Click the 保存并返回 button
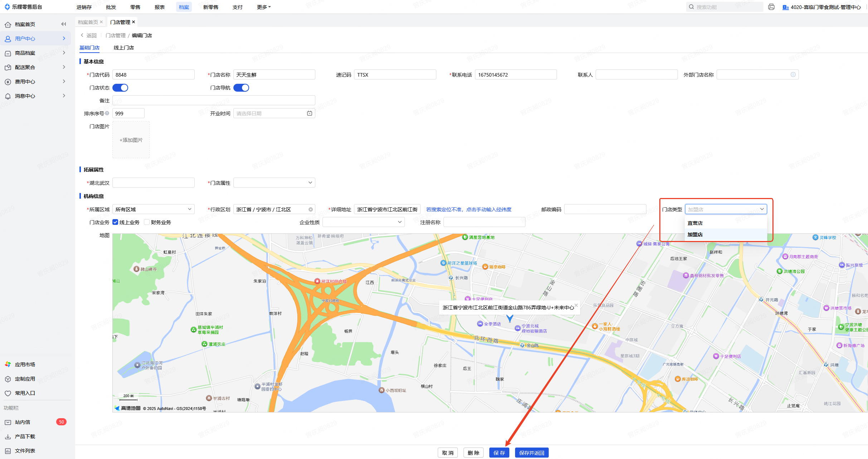The image size is (868, 459). click(532, 453)
